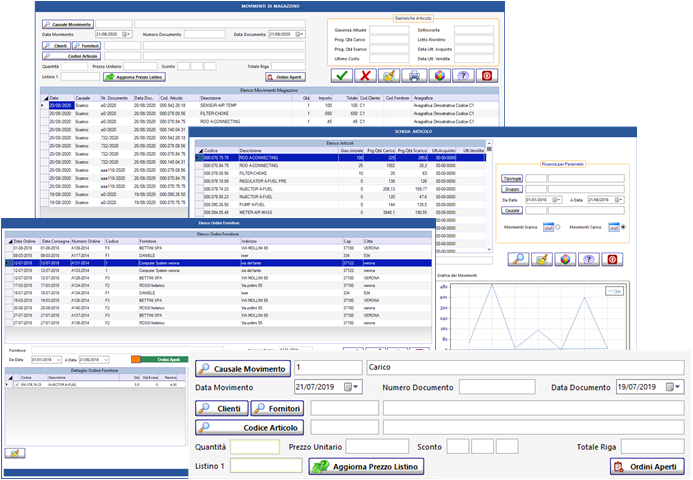Click the Qta legend in the movements chart

(614, 291)
